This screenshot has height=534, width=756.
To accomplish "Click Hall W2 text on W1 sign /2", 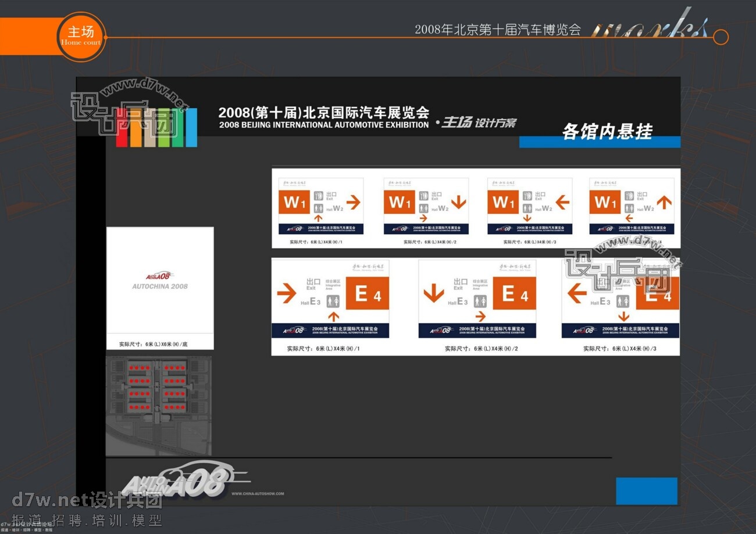I will (x=440, y=208).
